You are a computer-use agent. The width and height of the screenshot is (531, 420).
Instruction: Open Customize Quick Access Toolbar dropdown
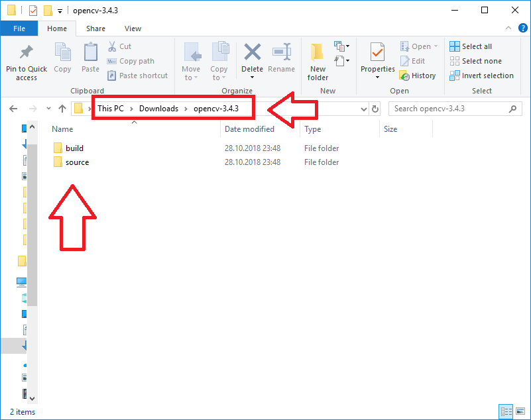[x=60, y=11]
